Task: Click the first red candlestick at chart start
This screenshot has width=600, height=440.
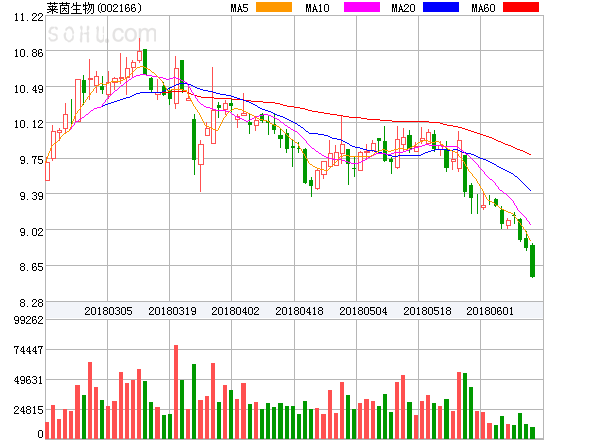Action: pos(47,171)
